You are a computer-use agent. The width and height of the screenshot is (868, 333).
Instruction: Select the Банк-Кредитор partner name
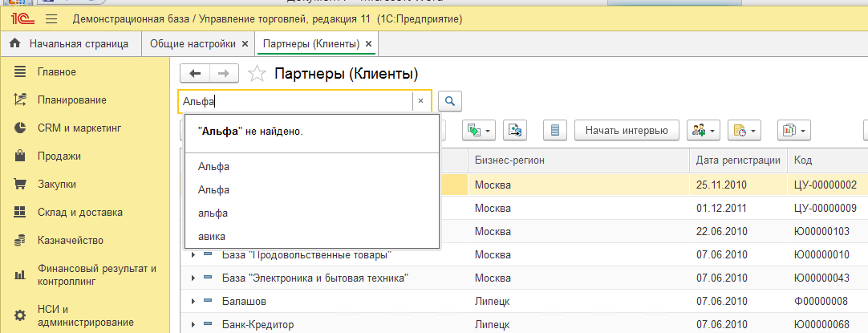[258, 325]
